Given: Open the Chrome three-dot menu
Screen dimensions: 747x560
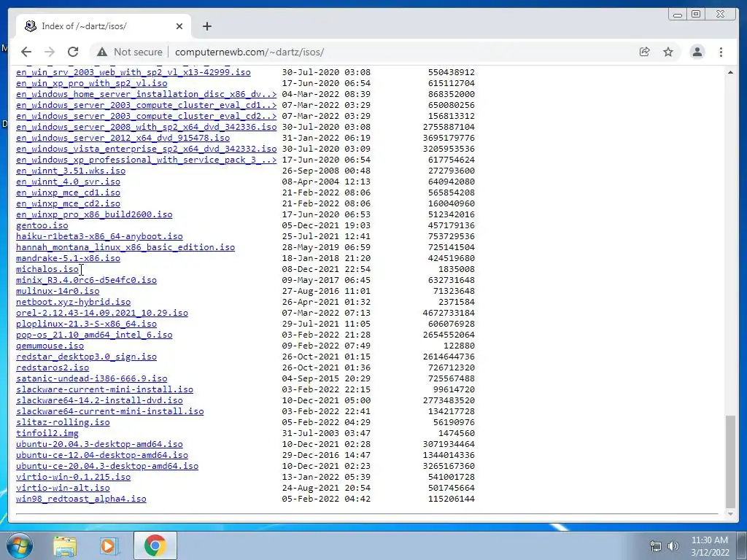Looking at the screenshot, I should (721, 52).
